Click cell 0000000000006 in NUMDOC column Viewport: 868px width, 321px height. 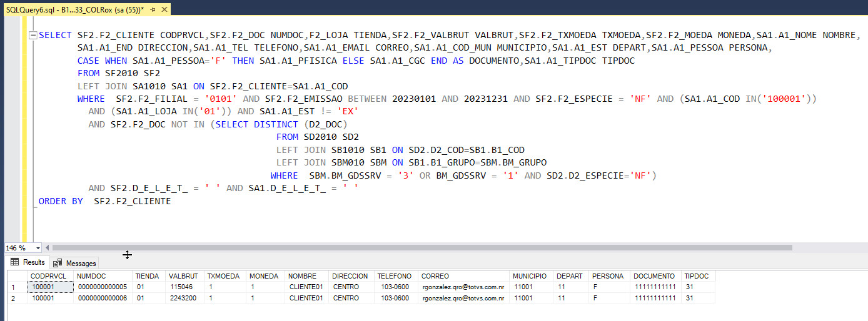[x=103, y=299]
